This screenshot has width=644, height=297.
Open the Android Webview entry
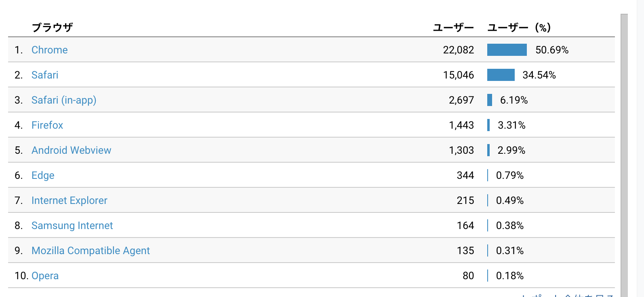pos(71,150)
